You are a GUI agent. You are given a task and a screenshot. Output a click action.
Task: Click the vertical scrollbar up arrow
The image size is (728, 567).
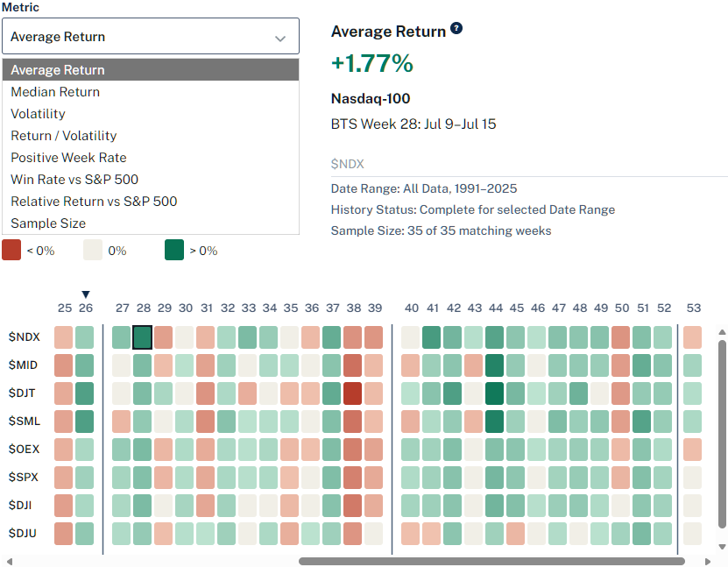click(x=722, y=332)
